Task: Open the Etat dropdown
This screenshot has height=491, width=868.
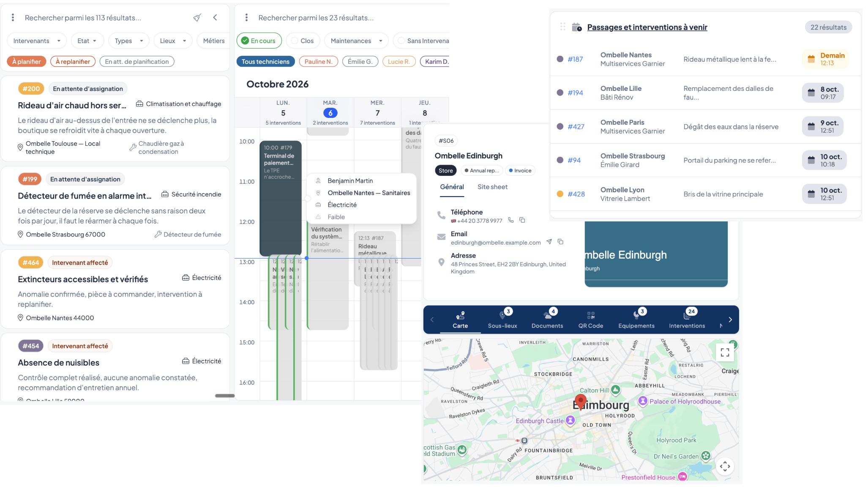Action: (87, 41)
